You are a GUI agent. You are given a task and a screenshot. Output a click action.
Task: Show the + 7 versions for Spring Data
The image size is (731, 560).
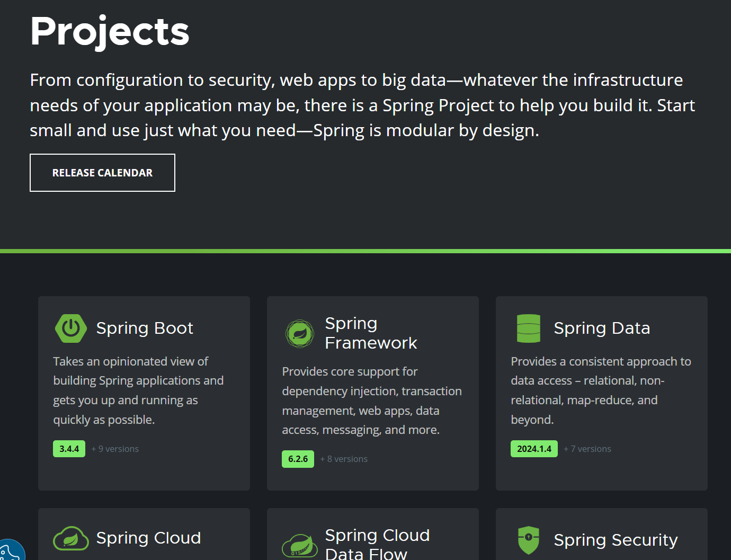tap(587, 449)
